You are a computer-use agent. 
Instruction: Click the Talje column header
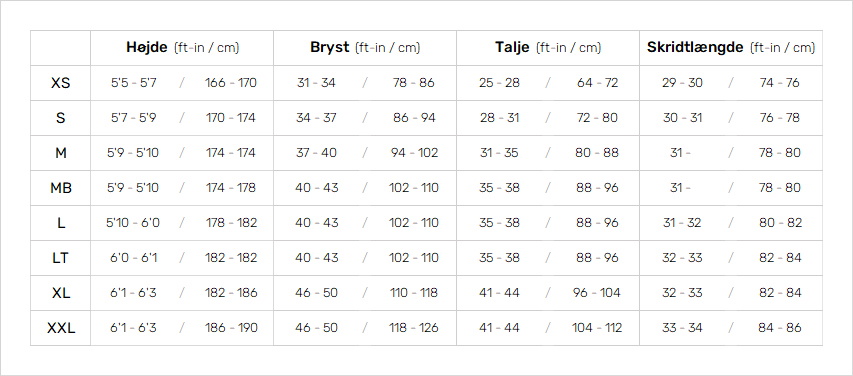[548, 48]
